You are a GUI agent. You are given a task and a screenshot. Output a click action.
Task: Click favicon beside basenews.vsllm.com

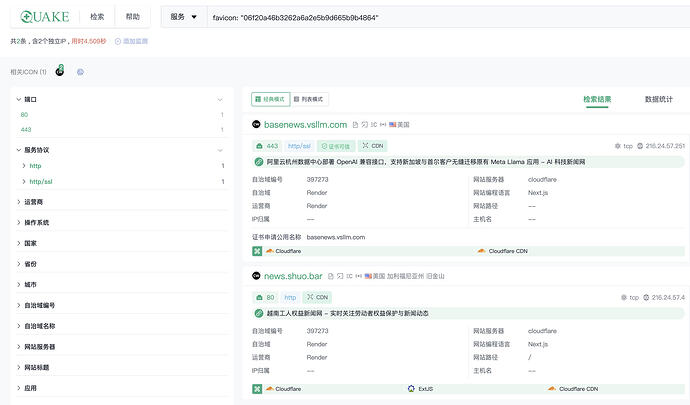click(x=256, y=124)
